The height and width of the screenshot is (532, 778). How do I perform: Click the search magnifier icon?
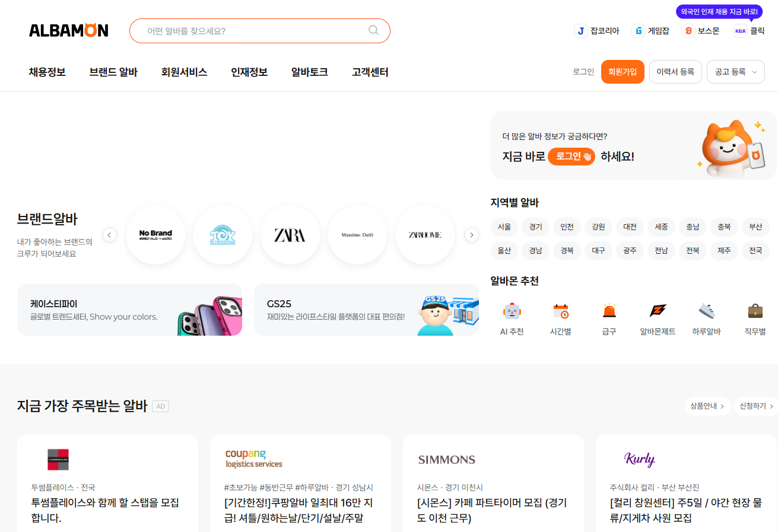[373, 30]
